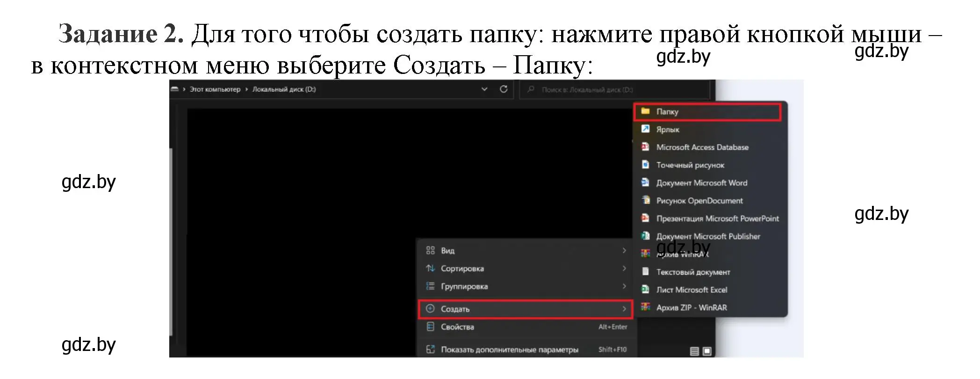Expand the Создать submenu arrow
Viewport: 980px width, 379px height.
click(624, 309)
